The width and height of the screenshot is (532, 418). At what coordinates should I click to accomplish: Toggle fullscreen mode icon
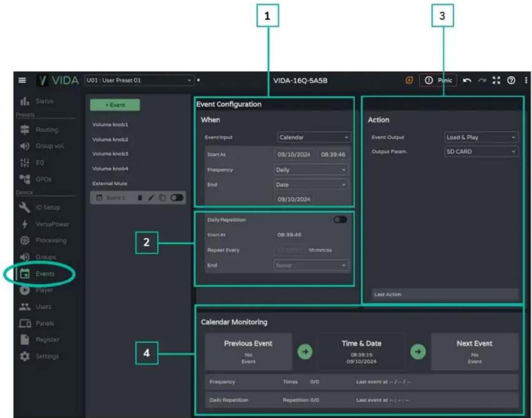(497, 81)
